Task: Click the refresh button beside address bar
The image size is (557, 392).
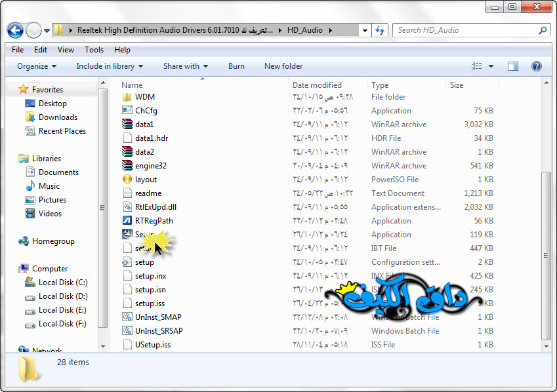Action: point(380,30)
